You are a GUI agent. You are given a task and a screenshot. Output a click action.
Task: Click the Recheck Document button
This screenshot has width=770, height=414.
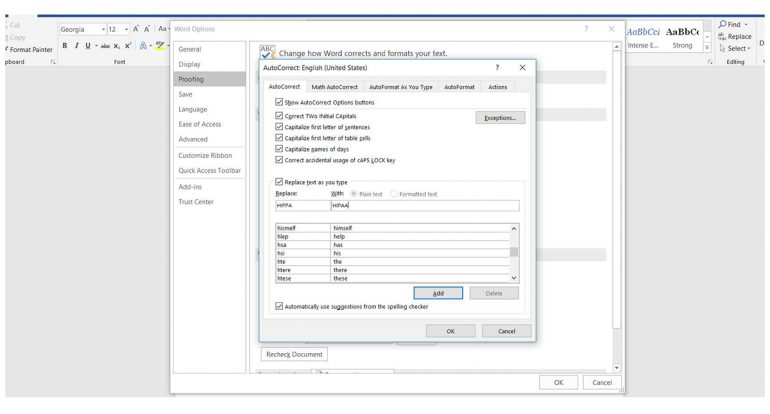coord(294,354)
